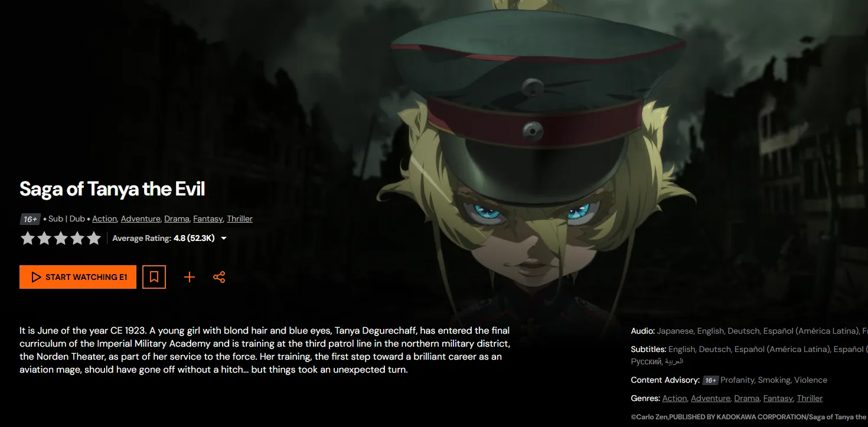Open Drama in the Genres details row
This screenshot has height=427, width=868.
(x=746, y=398)
